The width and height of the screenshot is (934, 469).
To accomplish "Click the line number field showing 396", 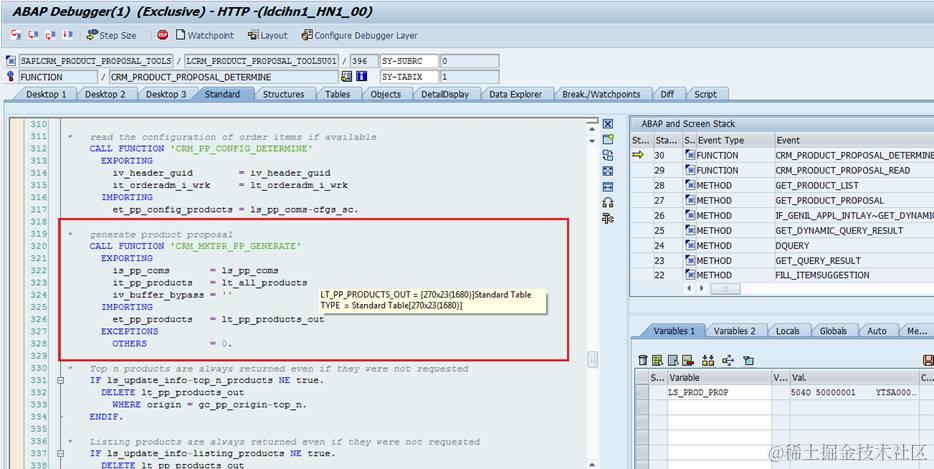I will (x=364, y=61).
